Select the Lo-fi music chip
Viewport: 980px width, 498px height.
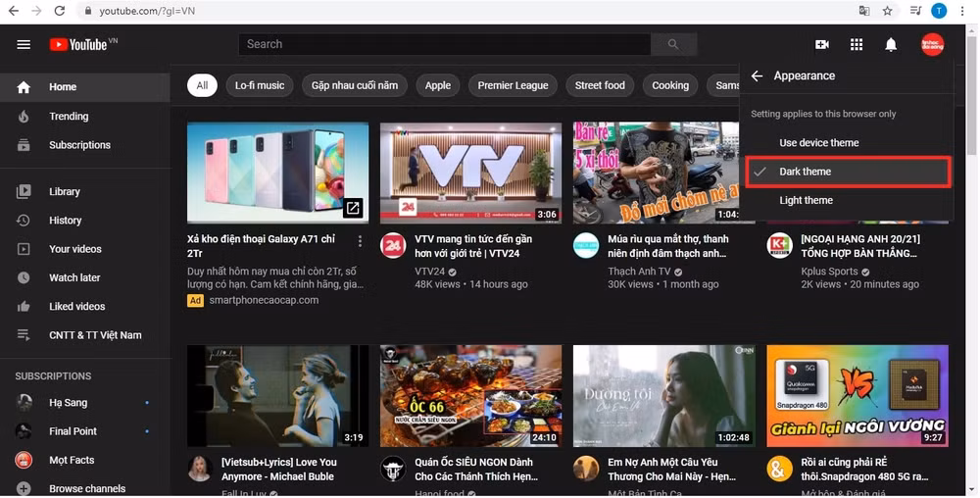260,85
